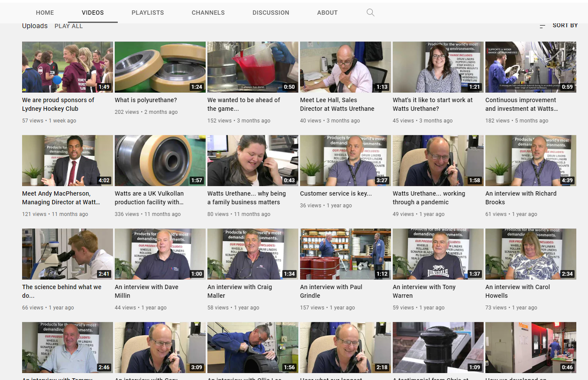Open the Sort By icon

[543, 26]
